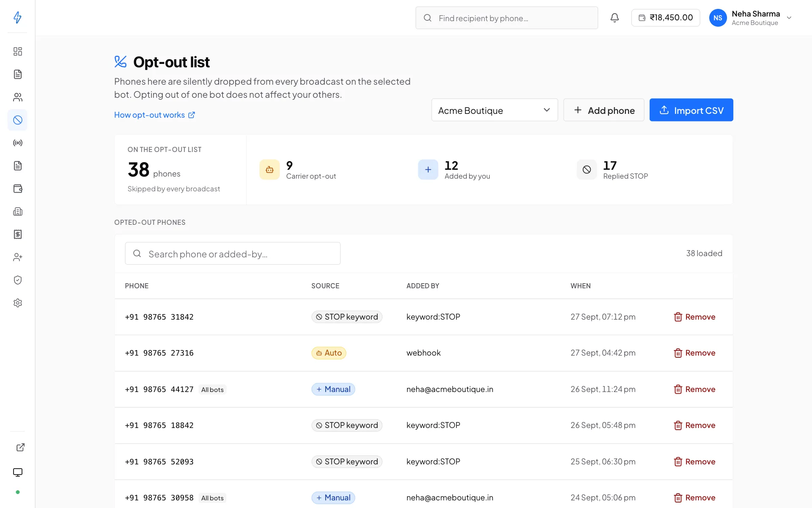Open the wallet icon in sidebar
The width and height of the screenshot is (812, 508).
click(x=17, y=188)
